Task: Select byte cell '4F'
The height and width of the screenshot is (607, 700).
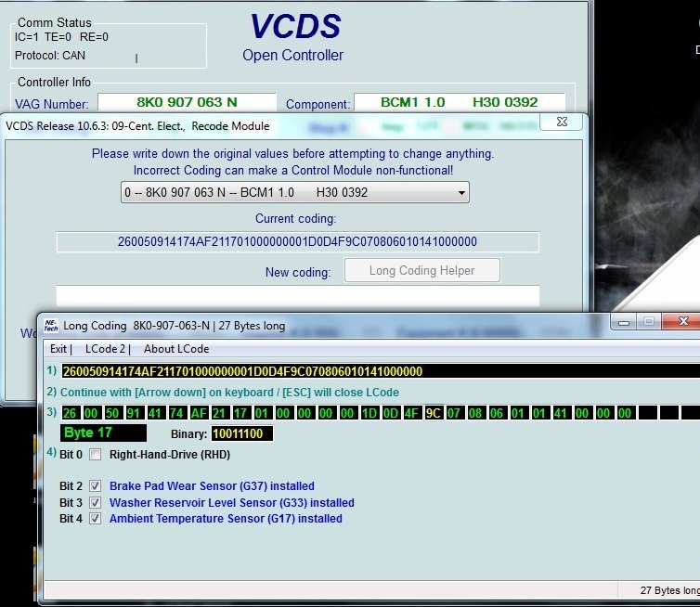Action: pos(412,413)
